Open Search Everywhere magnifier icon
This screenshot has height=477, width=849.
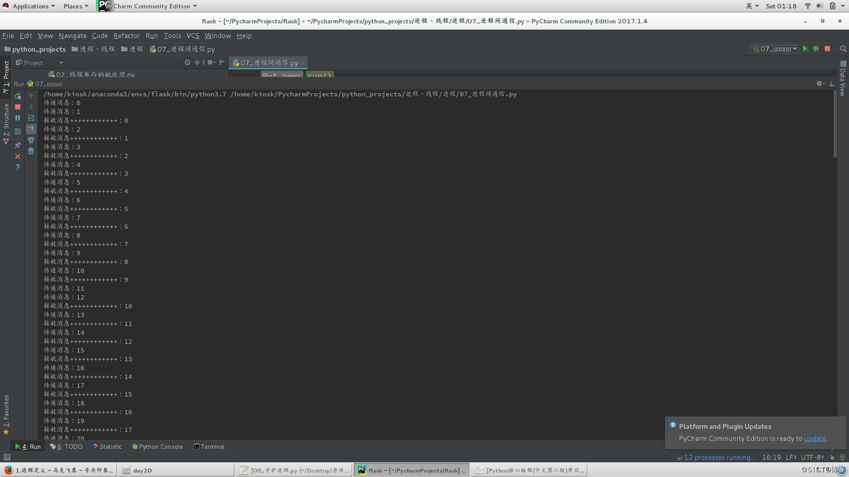[843, 49]
